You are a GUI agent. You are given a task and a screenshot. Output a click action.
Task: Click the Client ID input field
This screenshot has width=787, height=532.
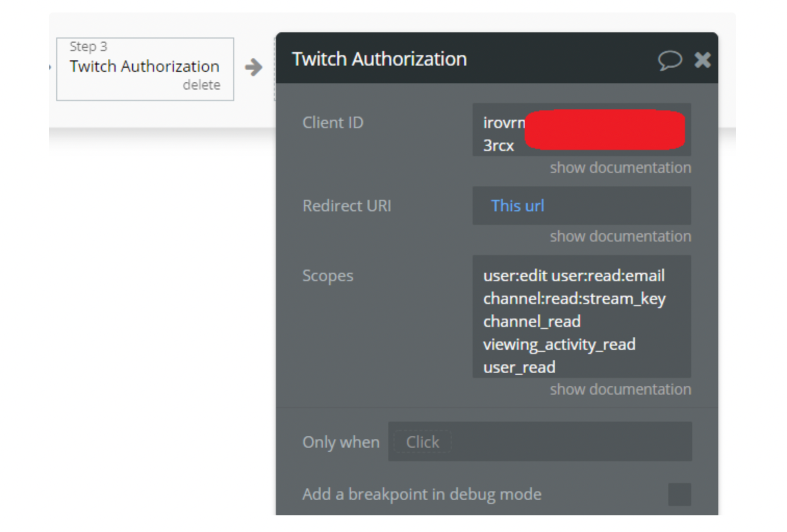click(x=581, y=130)
